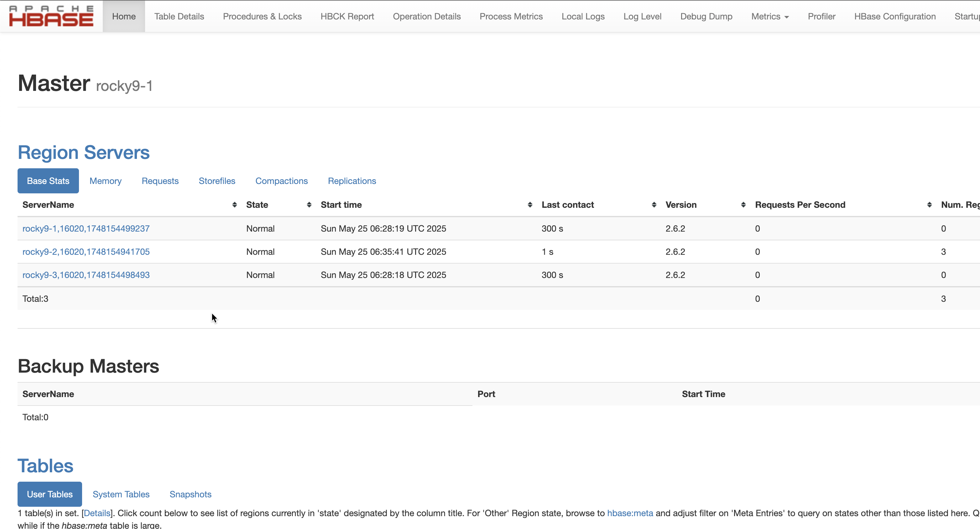Select the Storefiles tab
This screenshot has height=529, width=980.
click(x=217, y=181)
